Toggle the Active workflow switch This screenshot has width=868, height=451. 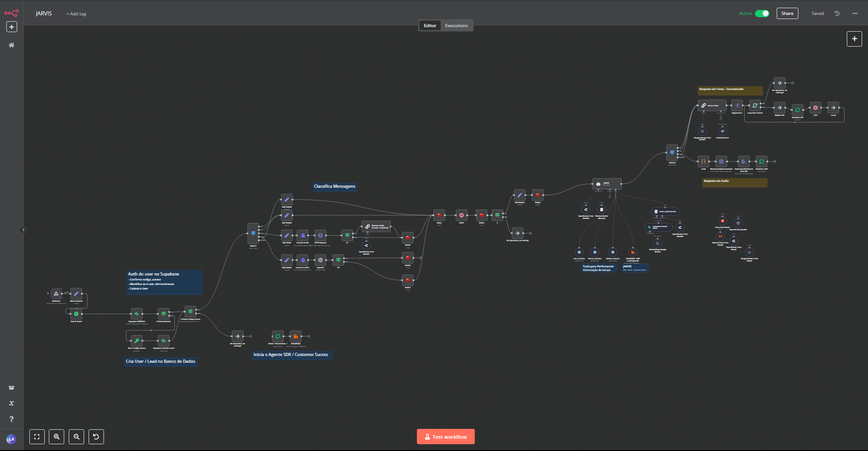(x=762, y=14)
